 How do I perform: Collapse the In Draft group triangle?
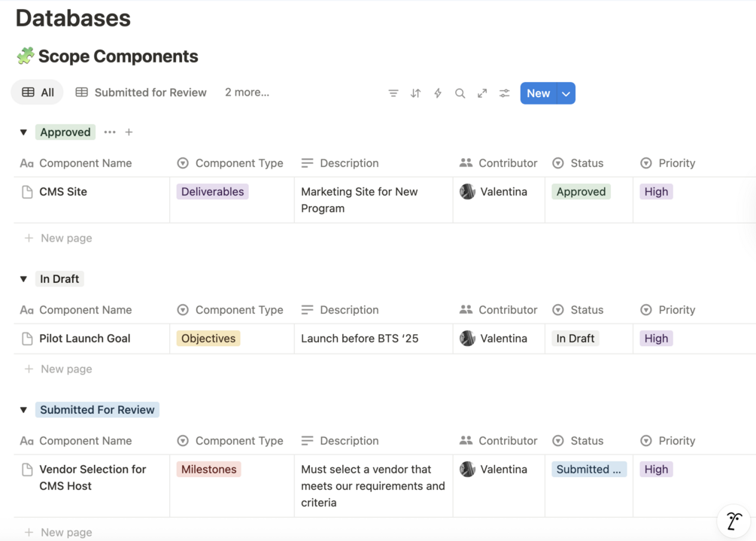click(x=23, y=279)
